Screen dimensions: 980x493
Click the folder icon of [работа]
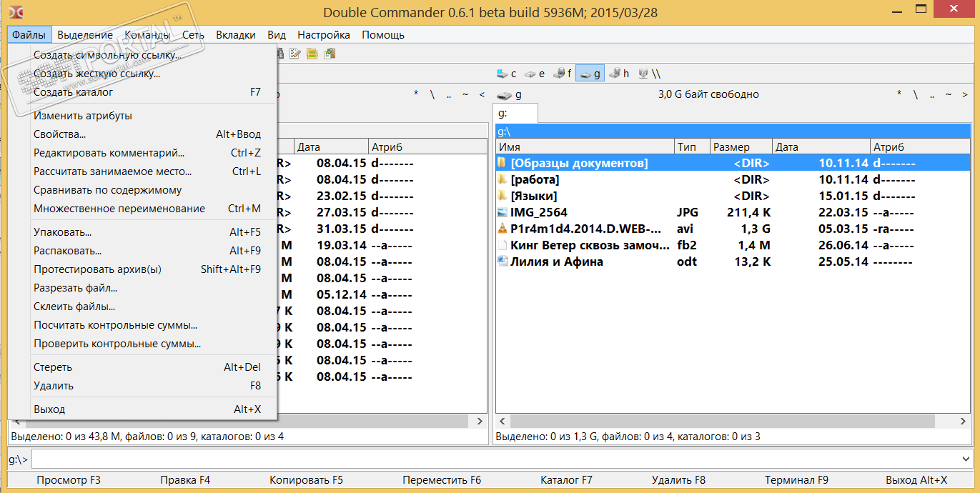pyautogui.click(x=503, y=179)
